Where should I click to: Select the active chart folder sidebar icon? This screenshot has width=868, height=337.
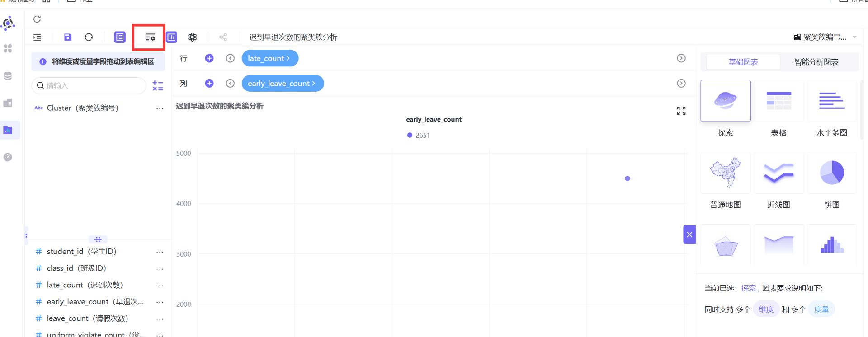pyautogui.click(x=8, y=130)
